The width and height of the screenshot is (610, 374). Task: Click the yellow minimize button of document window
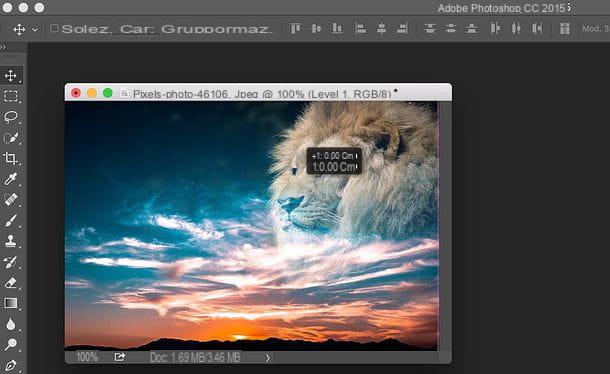pyautogui.click(x=92, y=93)
